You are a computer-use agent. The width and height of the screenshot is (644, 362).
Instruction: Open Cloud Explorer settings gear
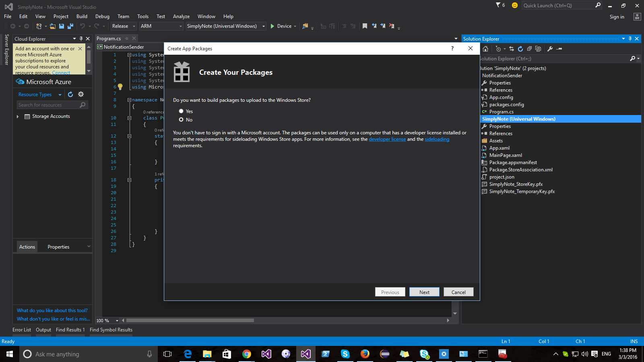coord(81,94)
